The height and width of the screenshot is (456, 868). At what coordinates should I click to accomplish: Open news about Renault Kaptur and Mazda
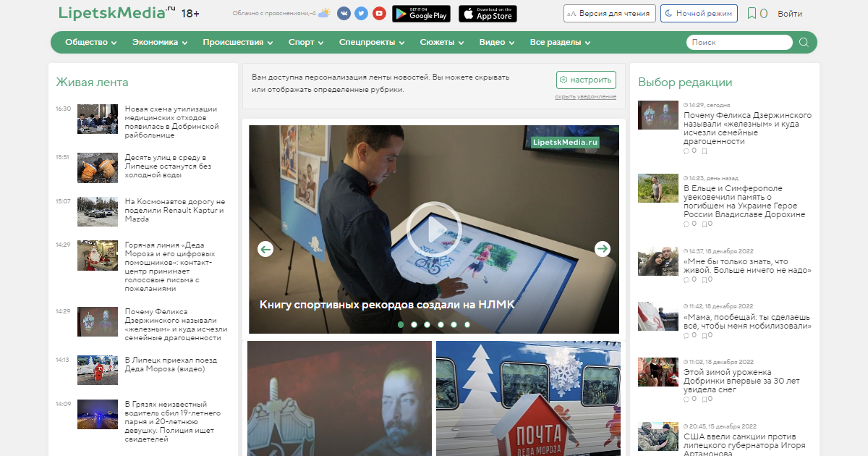coord(175,210)
